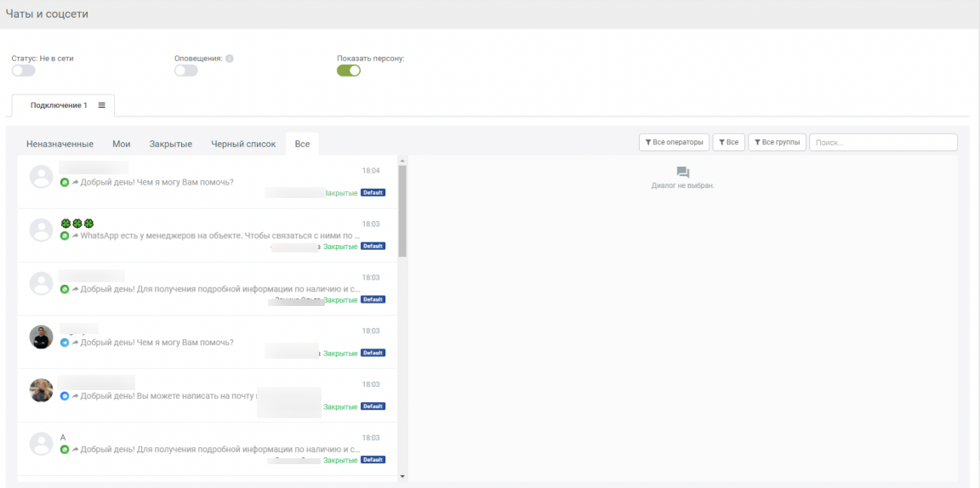Open the Все channels filter dropdown
Viewport: 980px width, 488px height.
coord(728,142)
